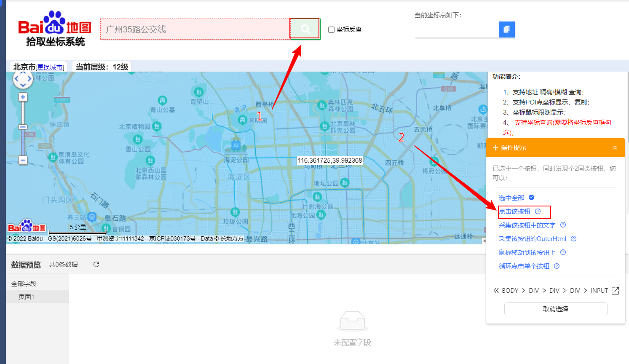Select 全部字段 in the field list

point(24,284)
